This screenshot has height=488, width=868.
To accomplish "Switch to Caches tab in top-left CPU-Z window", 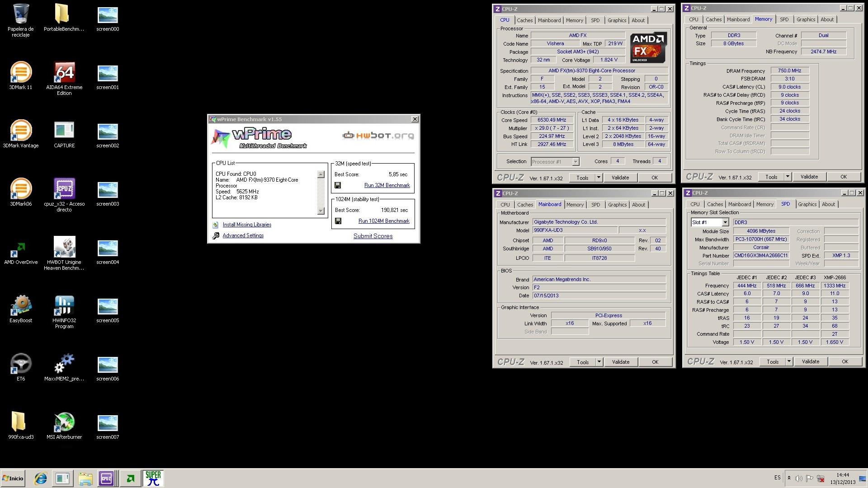I will pos(524,20).
